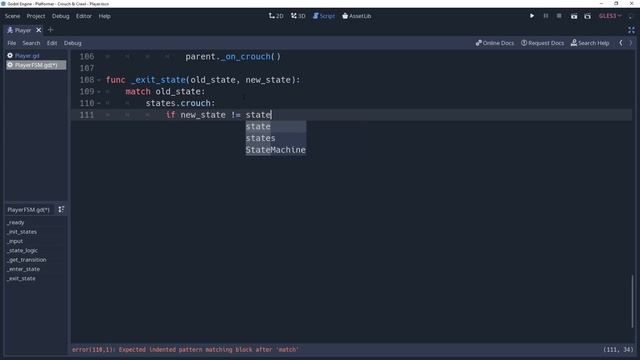Click Request Docs button
This screenshot has width=640, height=360.
pyautogui.click(x=542, y=43)
